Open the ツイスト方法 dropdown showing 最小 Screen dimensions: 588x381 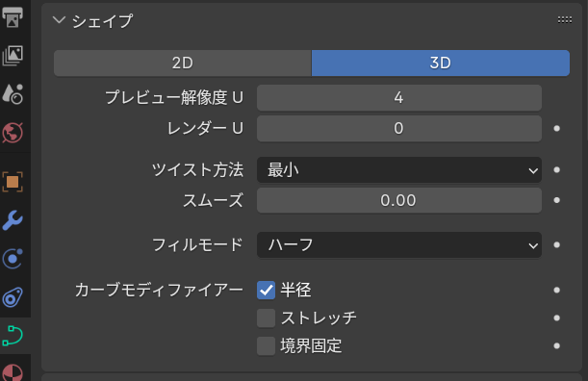click(399, 170)
